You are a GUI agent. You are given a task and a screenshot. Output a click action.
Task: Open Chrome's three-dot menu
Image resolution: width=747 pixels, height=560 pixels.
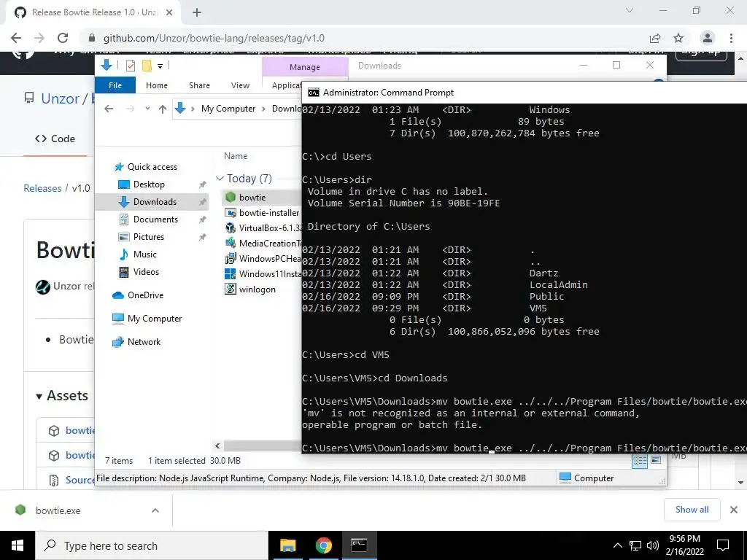click(x=731, y=38)
